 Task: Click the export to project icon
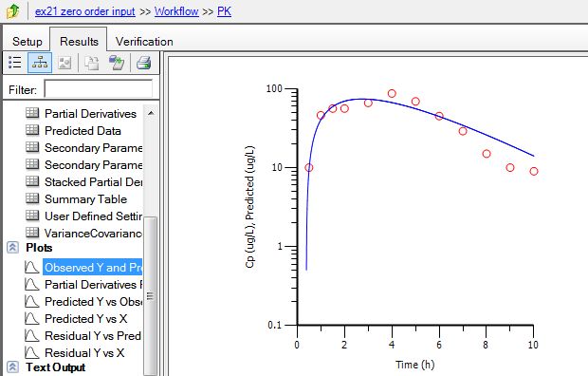[117, 63]
